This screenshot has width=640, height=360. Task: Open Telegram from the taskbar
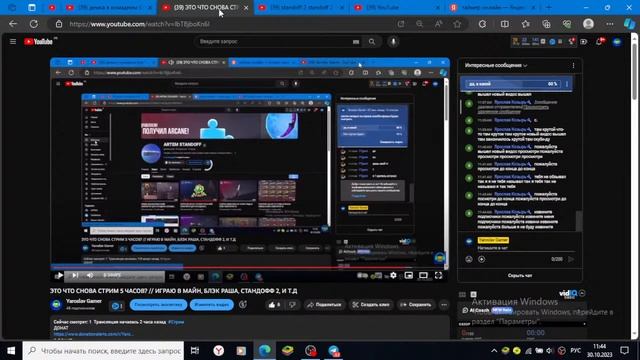pos(333,351)
